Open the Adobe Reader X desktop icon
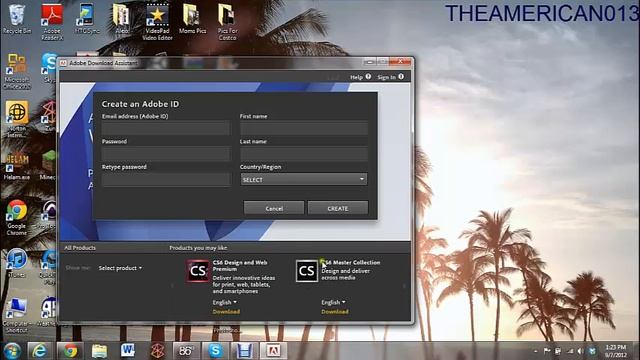The width and height of the screenshot is (640, 360). point(52,21)
